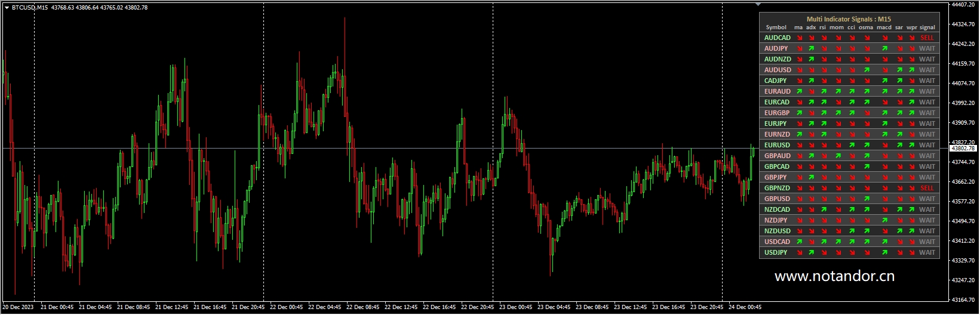This screenshot has width=980, height=315.
Task: Click the EURNZD ma up arrow
Action: (x=799, y=134)
